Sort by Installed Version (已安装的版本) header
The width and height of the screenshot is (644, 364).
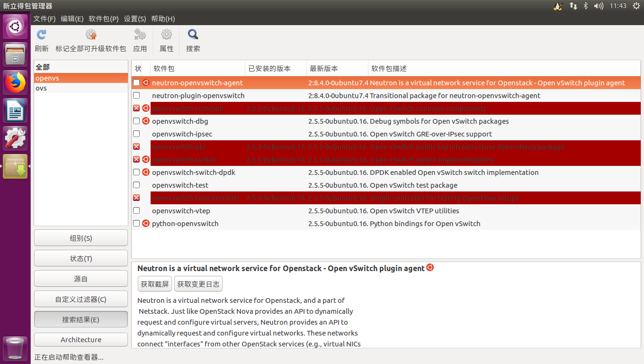(276, 68)
